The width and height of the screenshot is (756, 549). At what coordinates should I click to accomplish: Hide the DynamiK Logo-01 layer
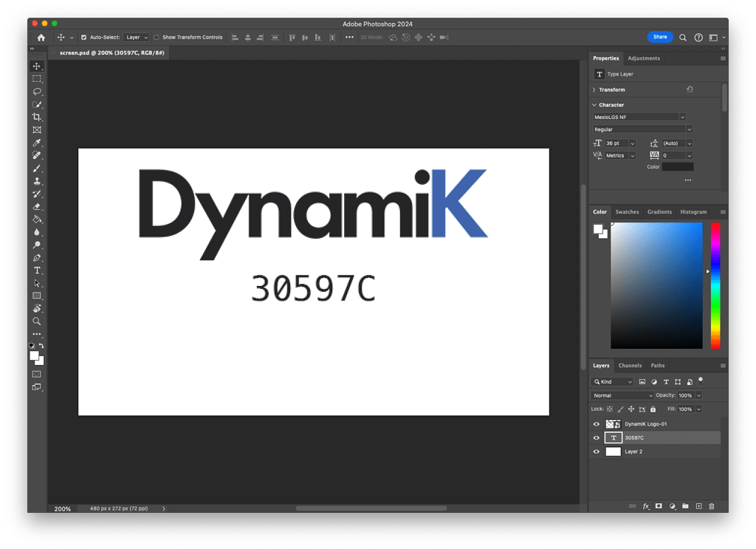[x=596, y=423]
